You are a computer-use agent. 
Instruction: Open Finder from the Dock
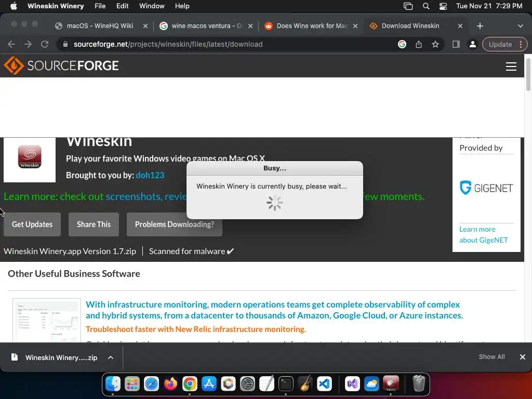[113, 384]
